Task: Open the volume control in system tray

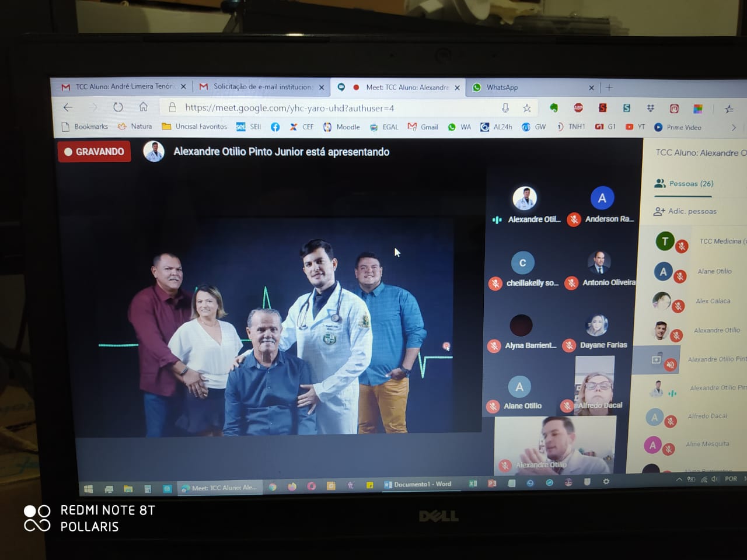Action: (x=714, y=479)
